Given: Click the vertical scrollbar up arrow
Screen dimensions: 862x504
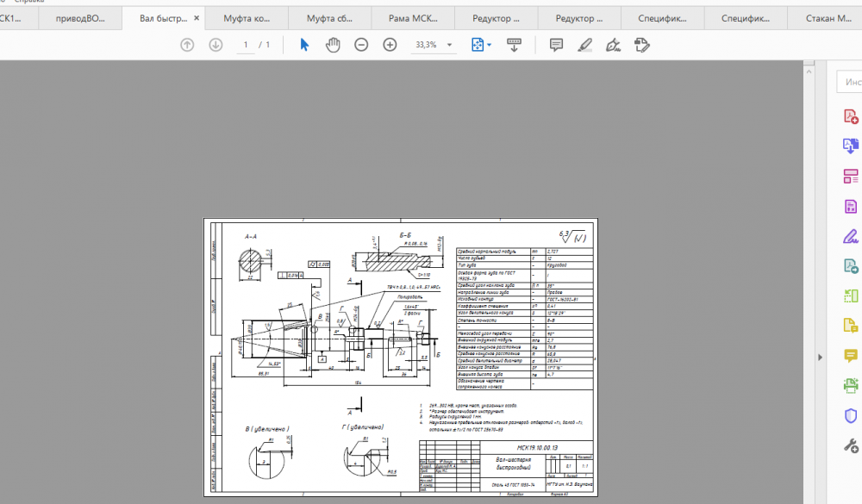Looking at the screenshot, I should pyautogui.click(x=809, y=72).
